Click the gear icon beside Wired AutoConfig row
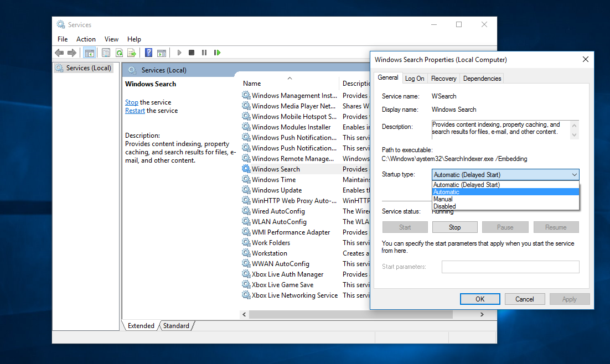 [246, 211]
